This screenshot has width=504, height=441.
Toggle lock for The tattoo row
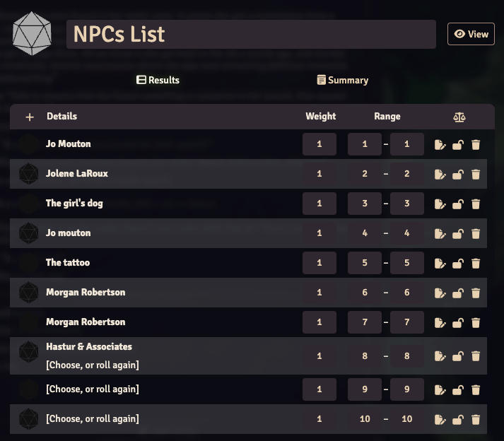pyautogui.click(x=458, y=264)
